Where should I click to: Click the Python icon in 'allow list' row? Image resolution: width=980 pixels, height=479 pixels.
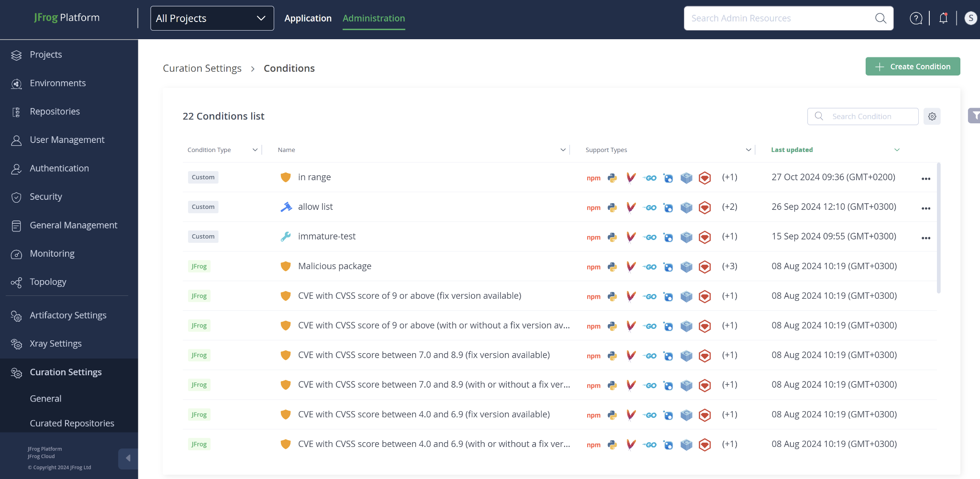click(612, 207)
